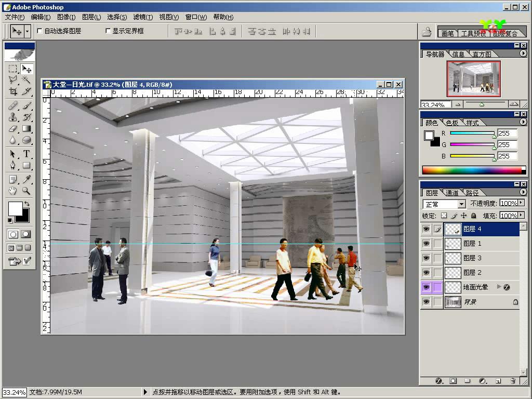Click the foreground color swatch in toolbox
The image size is (532, 399).
[15, 208]
